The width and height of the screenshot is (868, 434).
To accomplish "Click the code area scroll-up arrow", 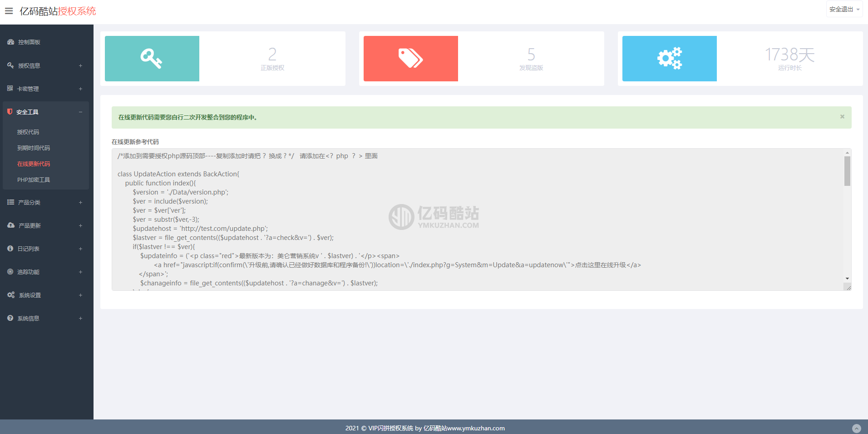I will (847, 153).
